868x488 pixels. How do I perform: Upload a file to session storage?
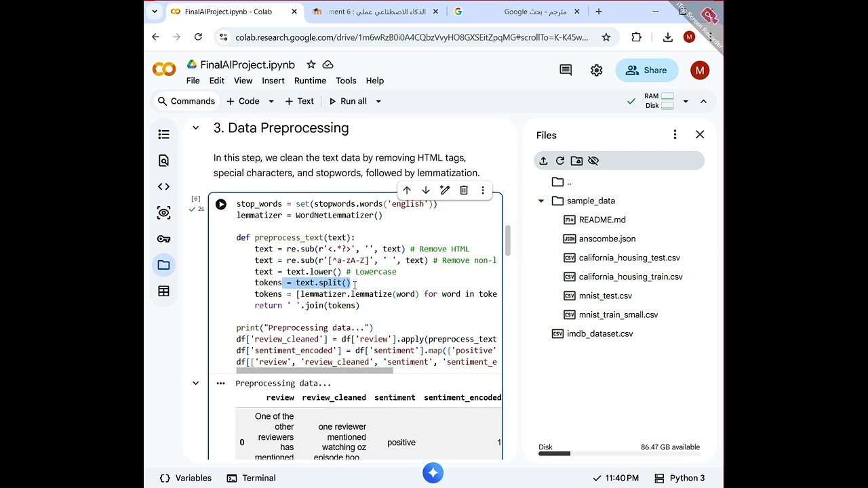(543, 161)
